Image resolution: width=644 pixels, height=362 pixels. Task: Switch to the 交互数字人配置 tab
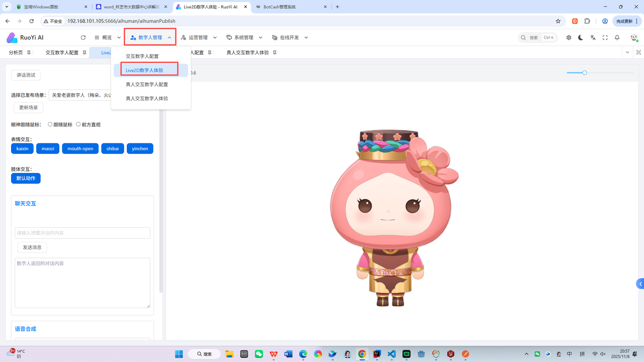62,52
